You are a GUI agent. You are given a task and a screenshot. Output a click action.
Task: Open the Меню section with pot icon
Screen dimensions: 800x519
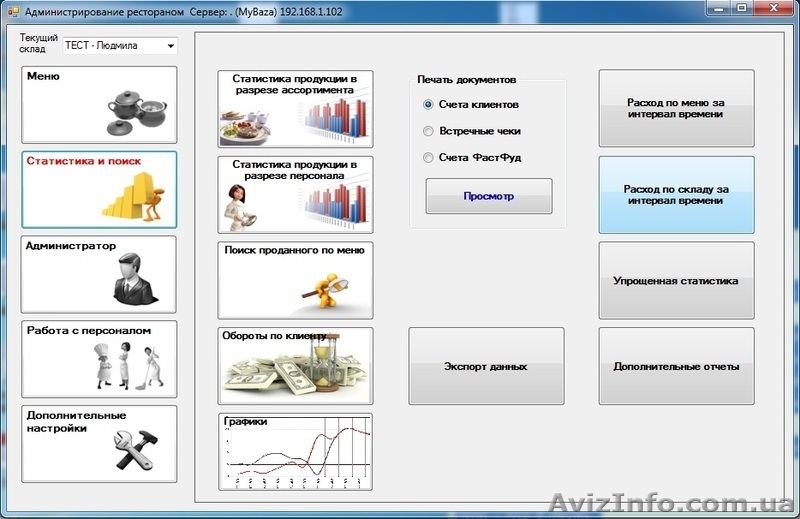(x=99, y=105)
